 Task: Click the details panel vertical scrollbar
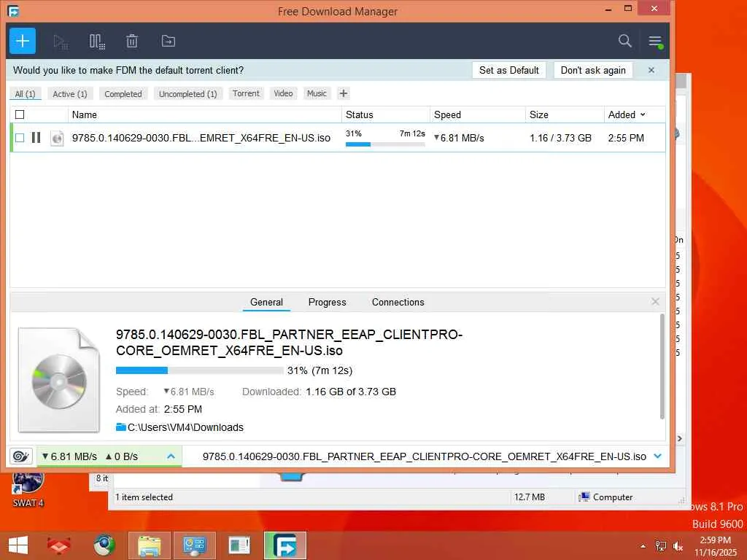coord(662,367)
